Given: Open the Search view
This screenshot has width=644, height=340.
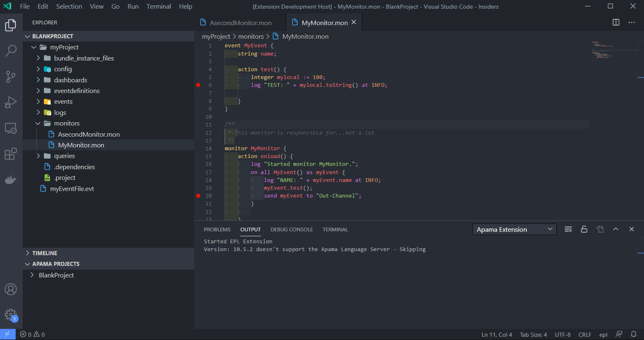Looking at the screenshot, I should tap(11, 51).
